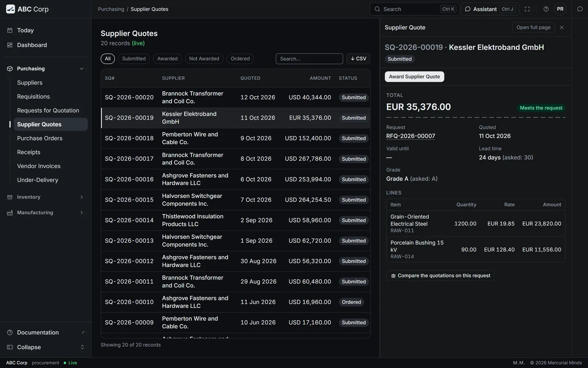This screenshot has width=588, height=368.
Task: Download quotes as CSV
Action: coord(358,59)
